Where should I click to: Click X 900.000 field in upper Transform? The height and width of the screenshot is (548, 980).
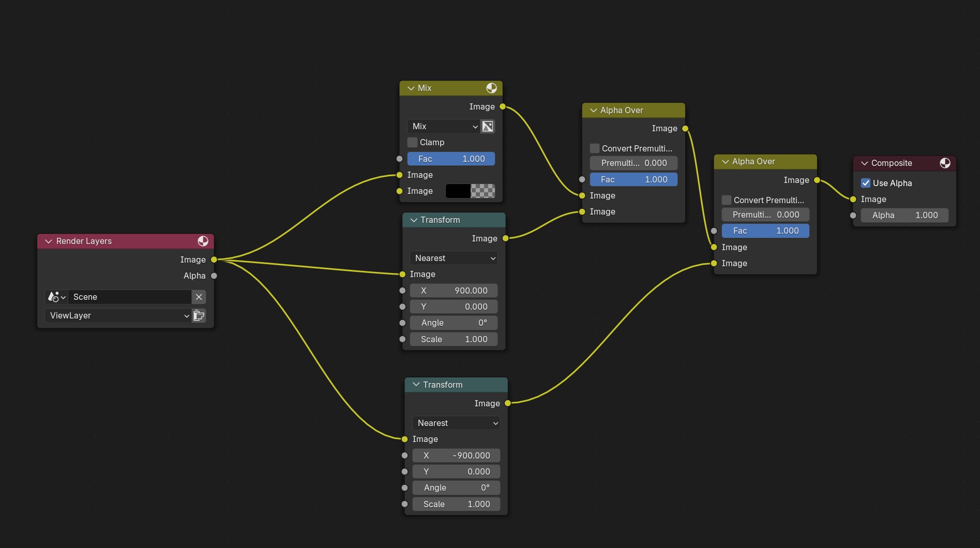click(x=454, y=291)
